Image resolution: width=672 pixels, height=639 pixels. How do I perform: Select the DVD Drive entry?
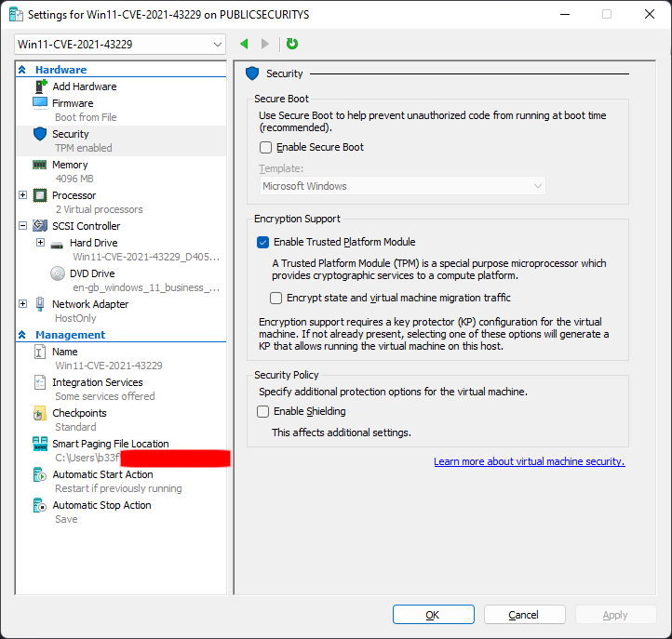point(92,273)
